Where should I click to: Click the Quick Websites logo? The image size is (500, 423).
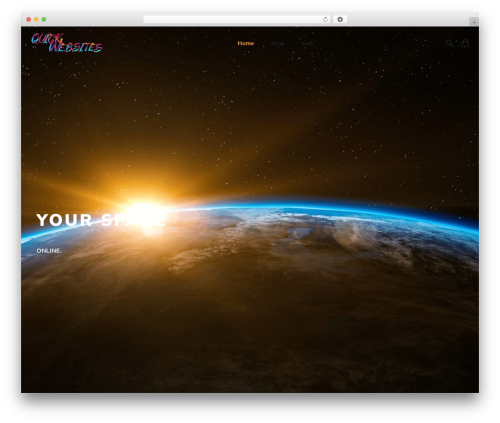[x=67, y=43]
